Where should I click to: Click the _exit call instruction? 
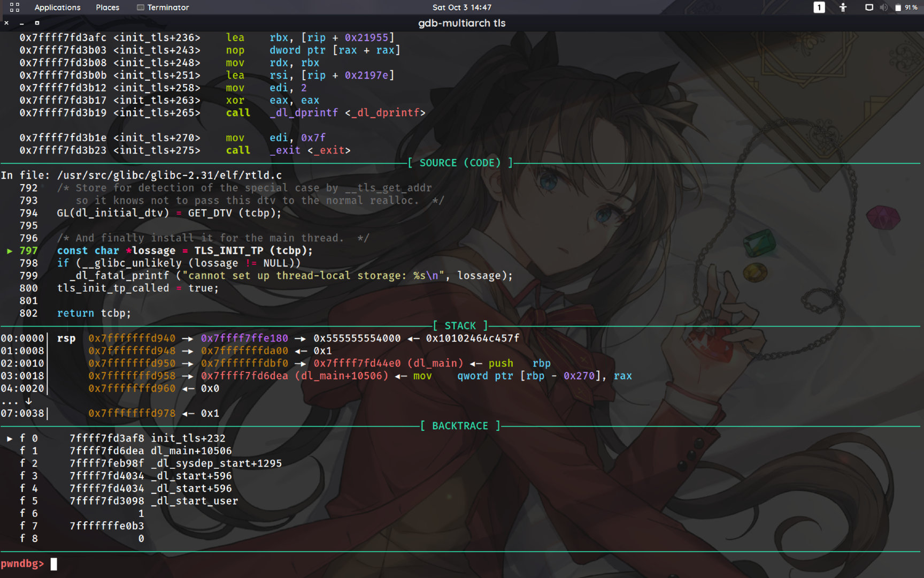coord(288,150)
